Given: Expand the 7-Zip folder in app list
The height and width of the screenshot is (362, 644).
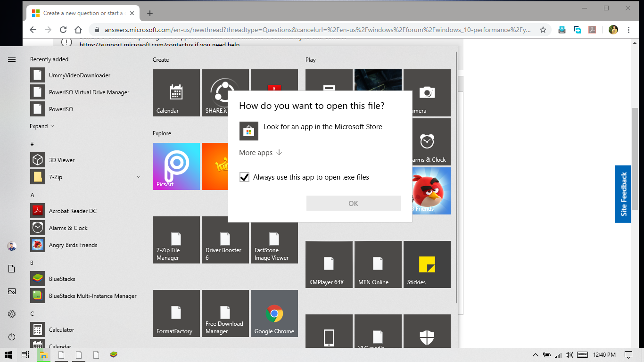Looking at the screenshot, I should pos(139,177).
